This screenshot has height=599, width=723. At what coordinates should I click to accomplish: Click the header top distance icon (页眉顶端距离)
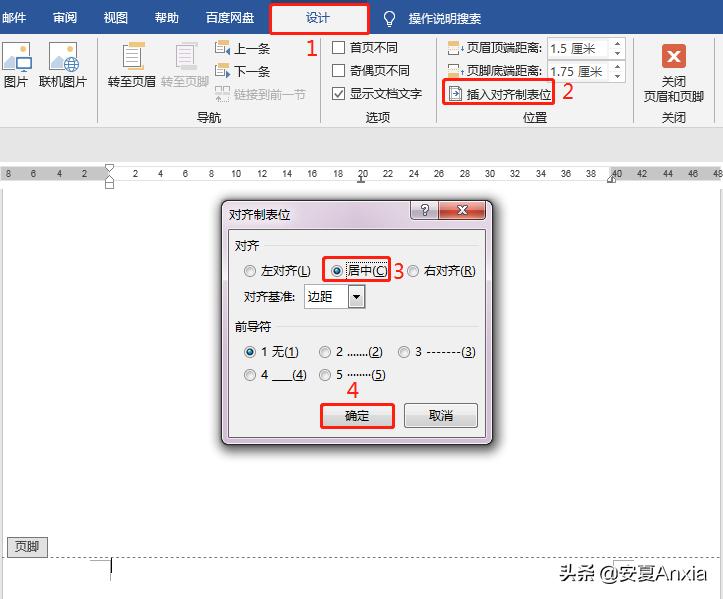click(455, 48)
